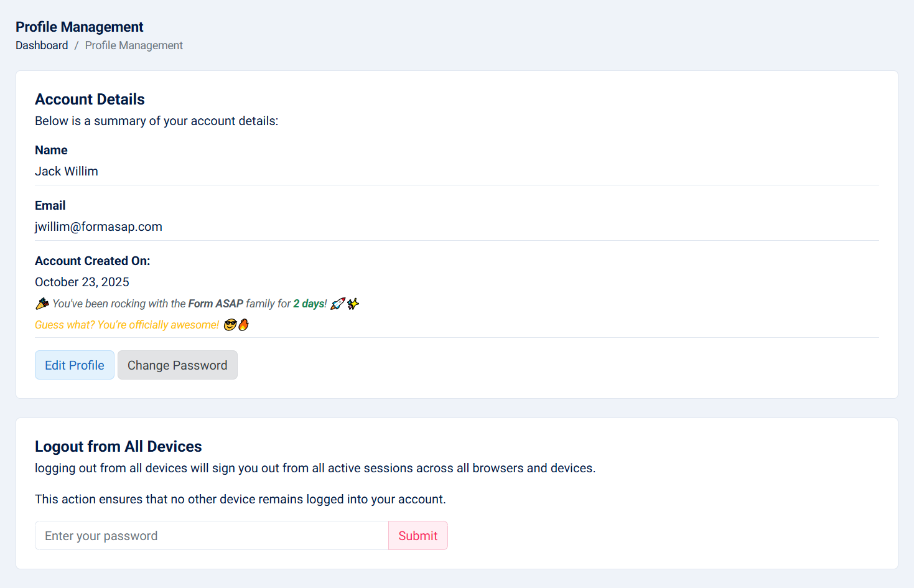Click the Account Details heading

(90, 100)
